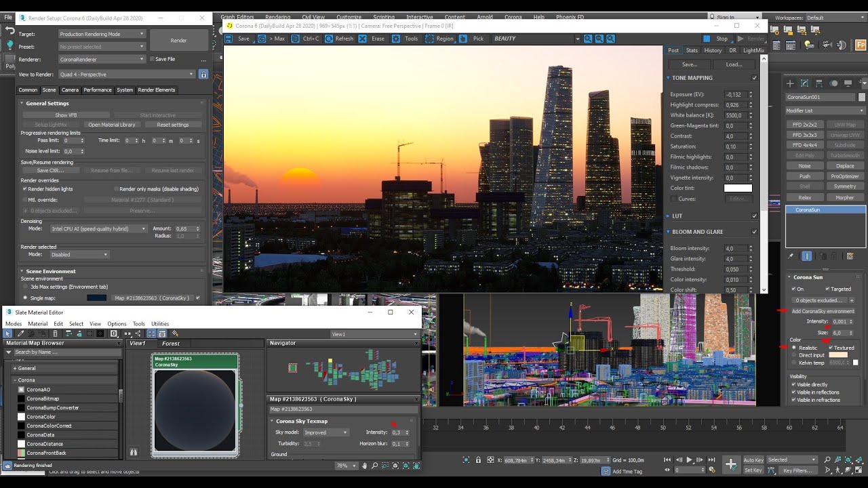Viewport: 868px width, 488px height.
Task: Select the pan tool in Slate editor
Action: pyautogui.click(x=365, y=466)
